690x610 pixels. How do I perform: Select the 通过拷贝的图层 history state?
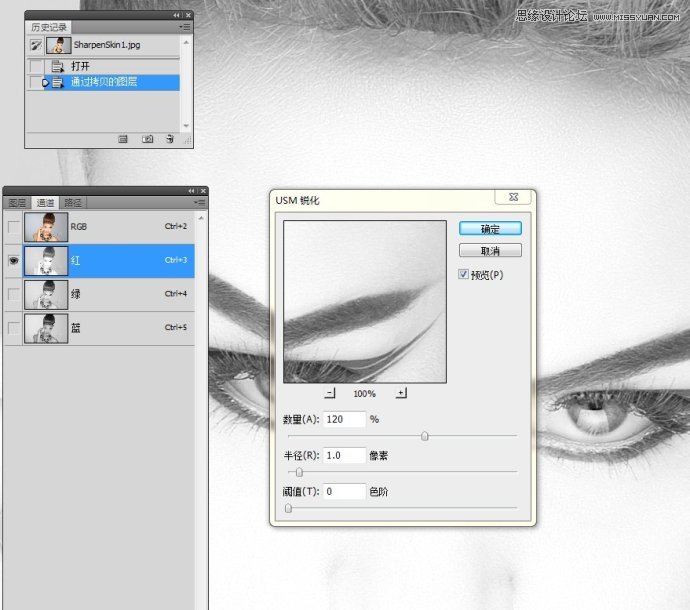(103, 82)
